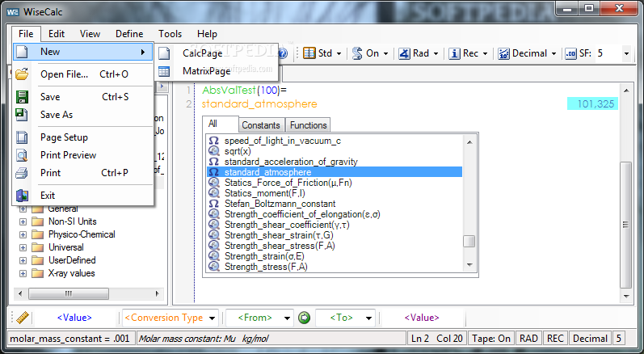
Task: Click the left source Value input field
Action: point(75,318)
